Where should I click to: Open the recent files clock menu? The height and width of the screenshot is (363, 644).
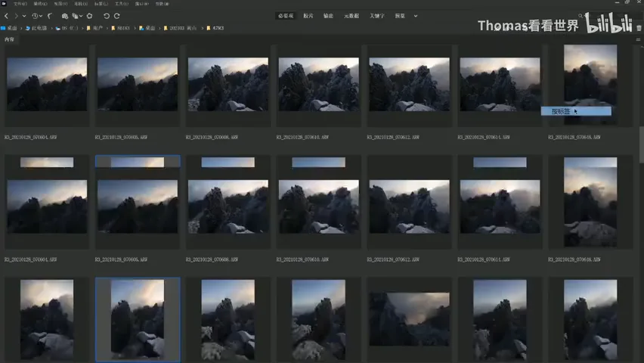(37, 16)
